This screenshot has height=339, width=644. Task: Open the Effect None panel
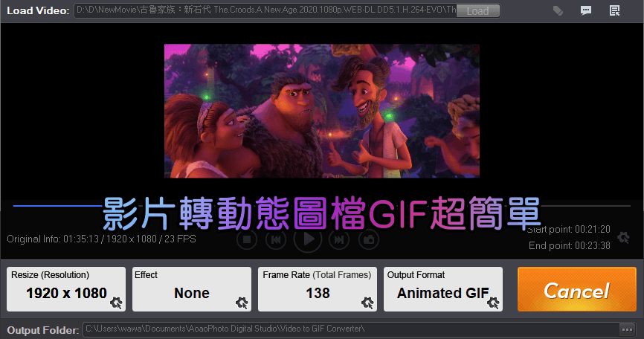192,289
